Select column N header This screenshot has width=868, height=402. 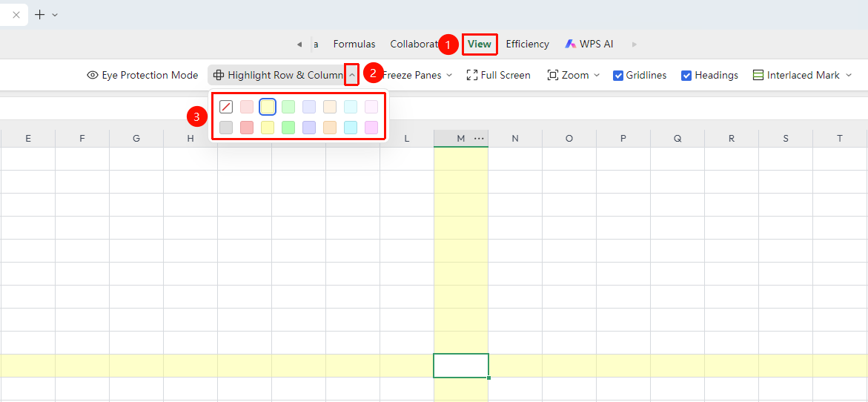click(515, 139)
